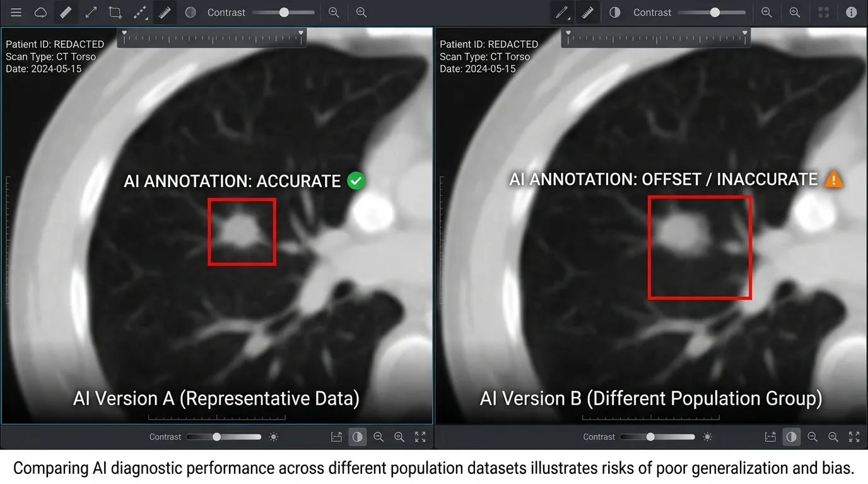Adjust the top-left Contrast slider

click(283, 13)
